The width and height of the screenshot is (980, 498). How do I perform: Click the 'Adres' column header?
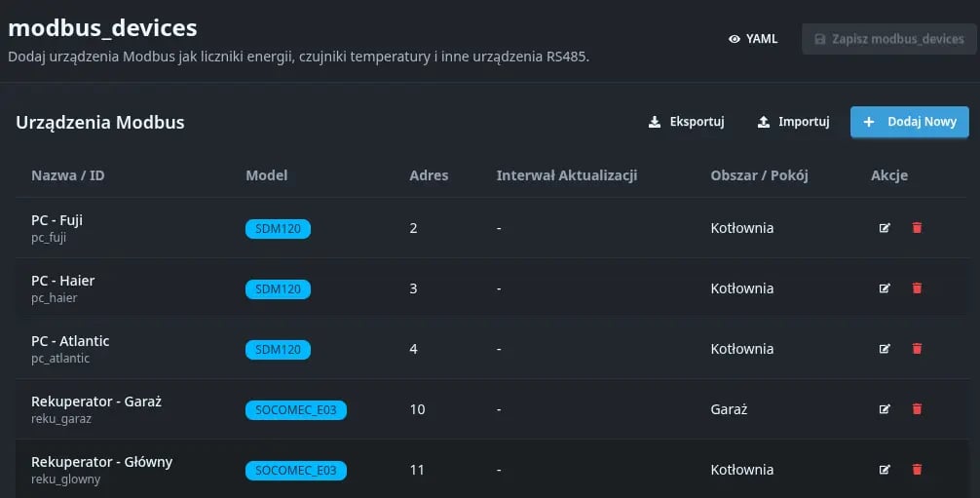429,175
